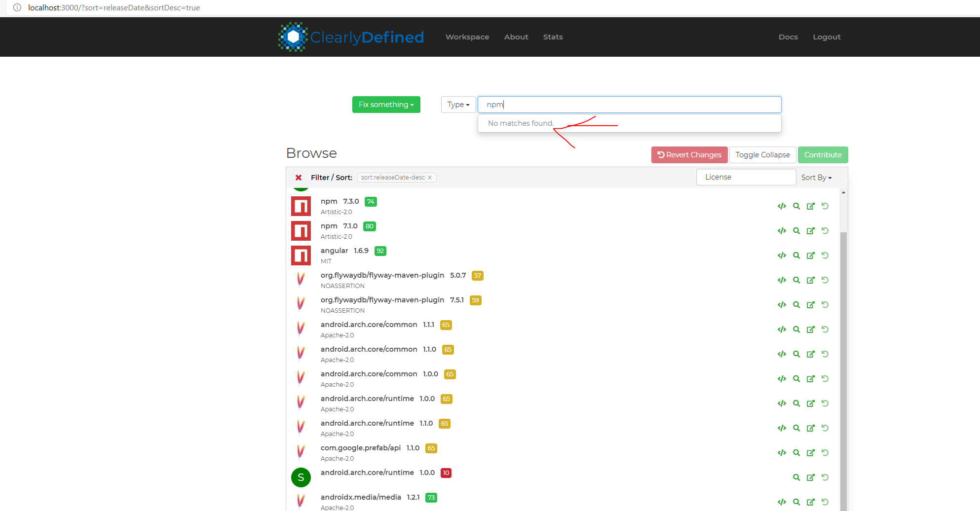This screenshot has height=511, width=980.
Task: Revert npm 7.1.0 using undo icon
Action: click(x=825, y=231)
